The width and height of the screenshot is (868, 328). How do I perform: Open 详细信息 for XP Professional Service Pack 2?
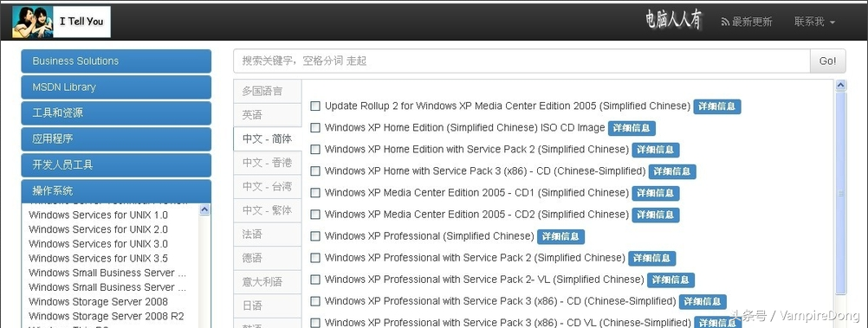(x=652, y=258)
